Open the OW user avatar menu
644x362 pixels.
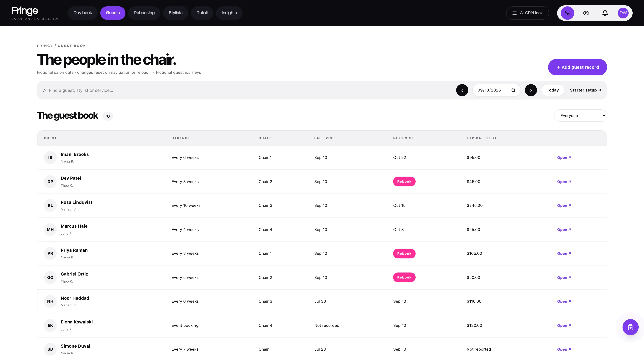[623, 13]
